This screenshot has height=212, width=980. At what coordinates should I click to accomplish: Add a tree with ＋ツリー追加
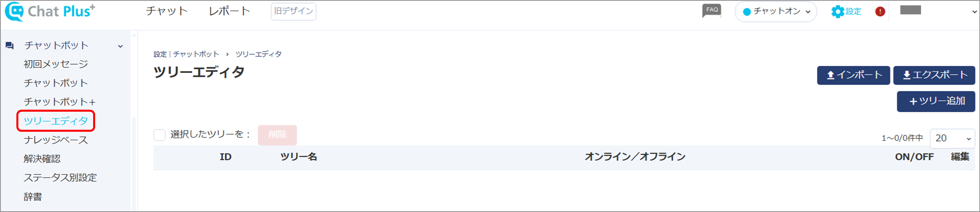[x=936, y=101]
